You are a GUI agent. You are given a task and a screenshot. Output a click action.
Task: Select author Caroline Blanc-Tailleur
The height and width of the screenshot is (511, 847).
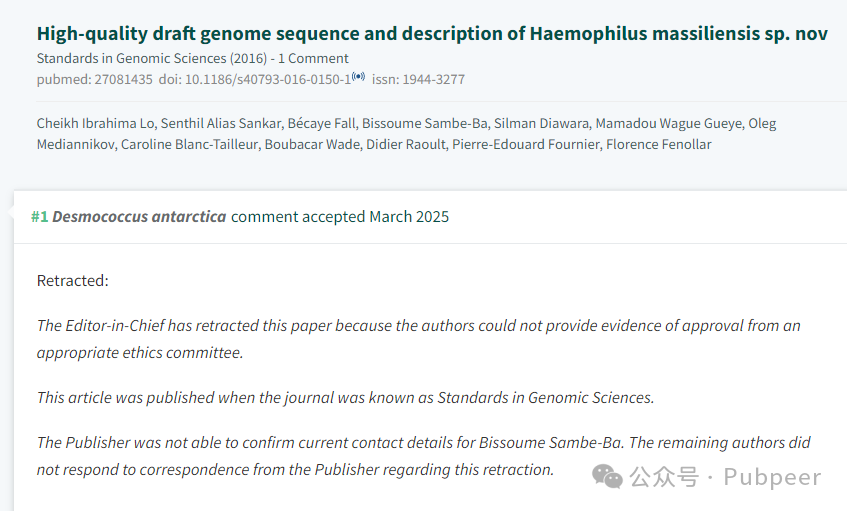pos(189,145)
